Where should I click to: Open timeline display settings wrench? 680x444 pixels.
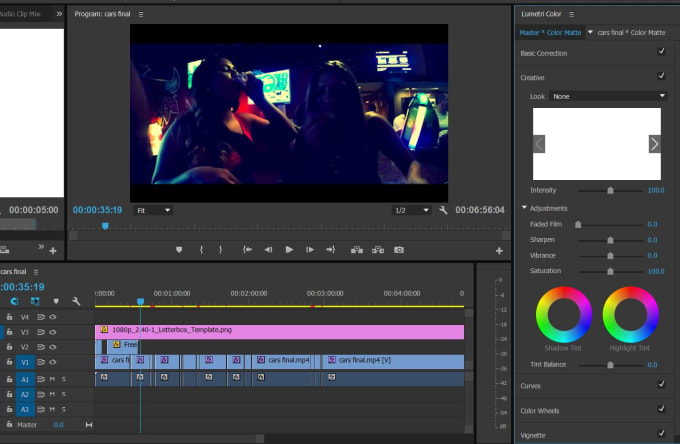76,301
